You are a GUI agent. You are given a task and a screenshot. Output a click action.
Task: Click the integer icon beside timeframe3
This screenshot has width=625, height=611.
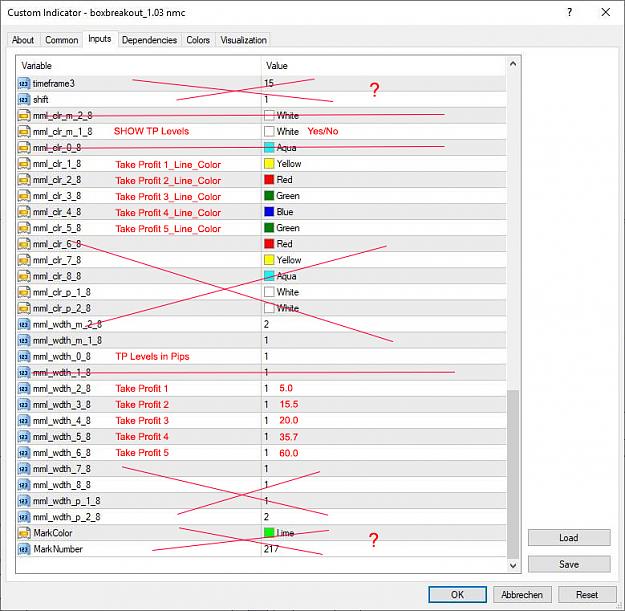(24, 84)
